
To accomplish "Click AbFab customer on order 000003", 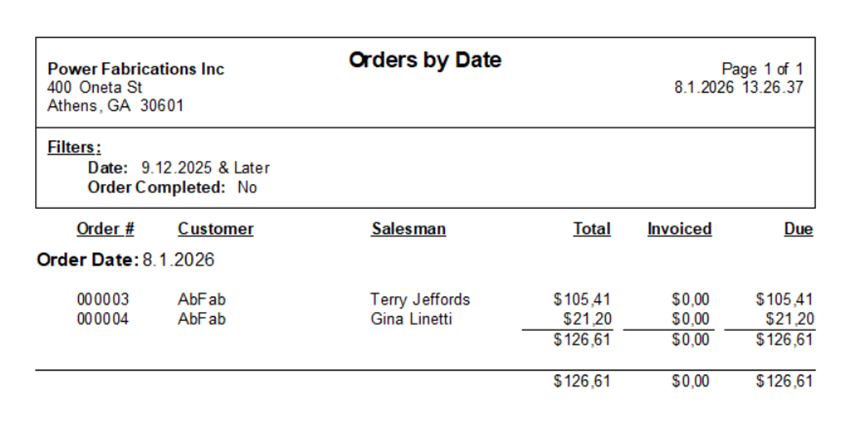I will click(202, 299).
